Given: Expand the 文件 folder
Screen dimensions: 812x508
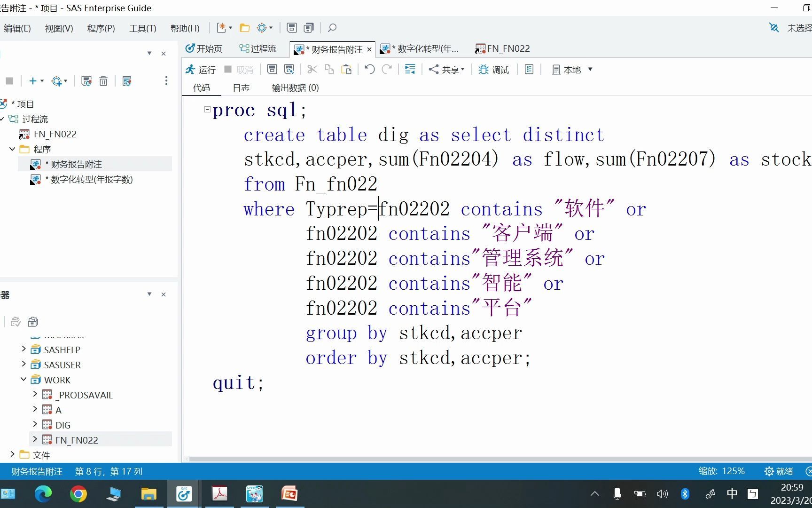Looking at the screenshot, I should (12, 454).
